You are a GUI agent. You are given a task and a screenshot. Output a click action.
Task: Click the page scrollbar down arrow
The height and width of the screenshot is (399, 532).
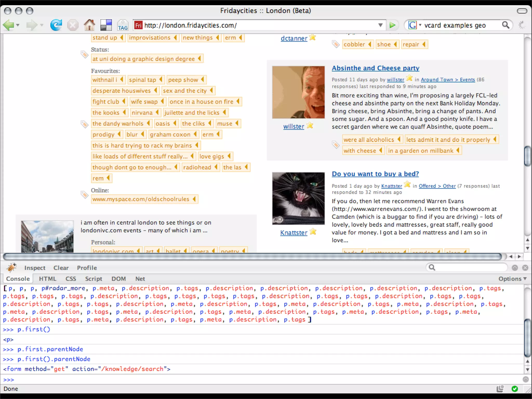528,248
